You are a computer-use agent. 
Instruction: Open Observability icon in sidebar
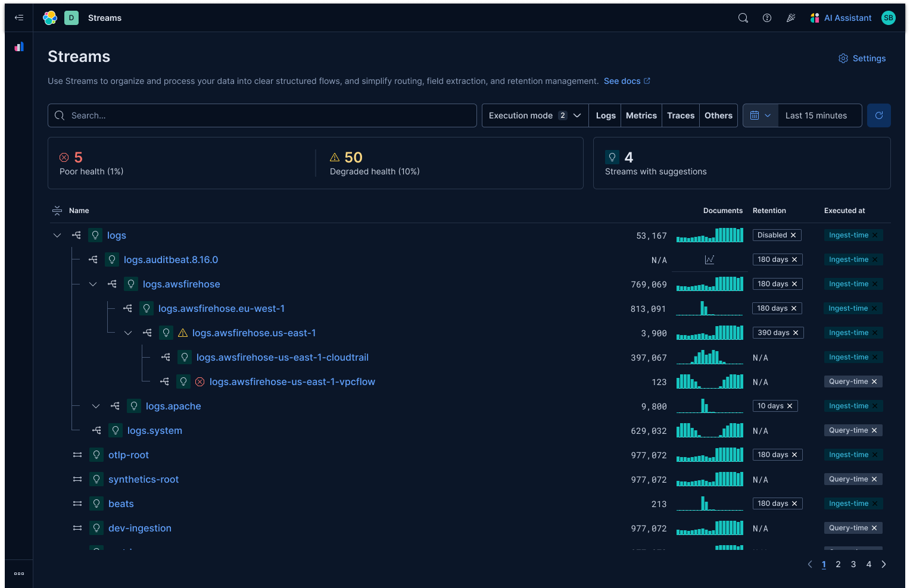click(19, 46)
